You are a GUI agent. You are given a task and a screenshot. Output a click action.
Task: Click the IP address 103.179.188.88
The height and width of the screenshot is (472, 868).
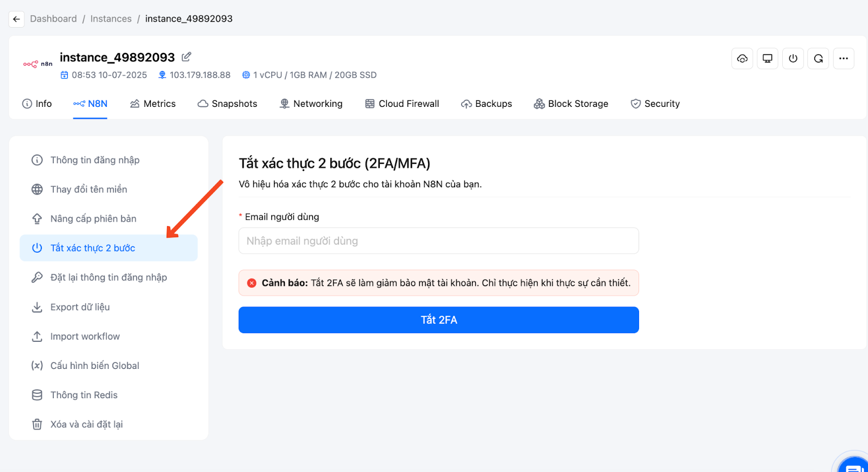coord(200,75)
